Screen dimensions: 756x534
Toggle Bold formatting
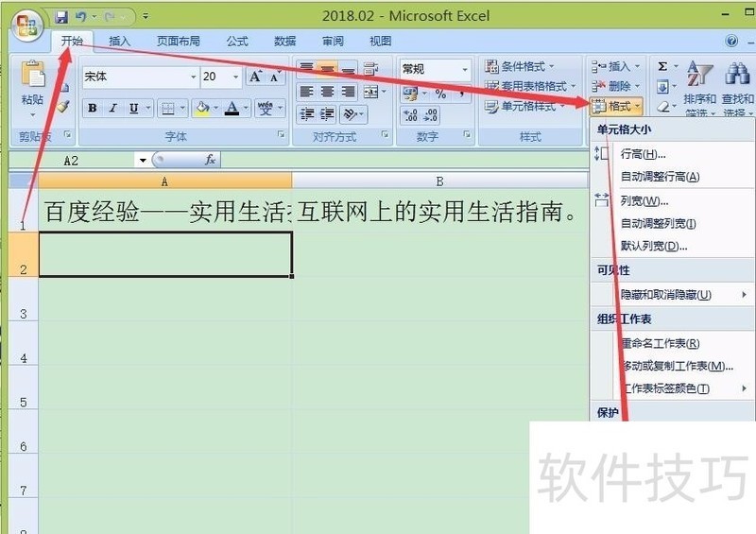92,108
